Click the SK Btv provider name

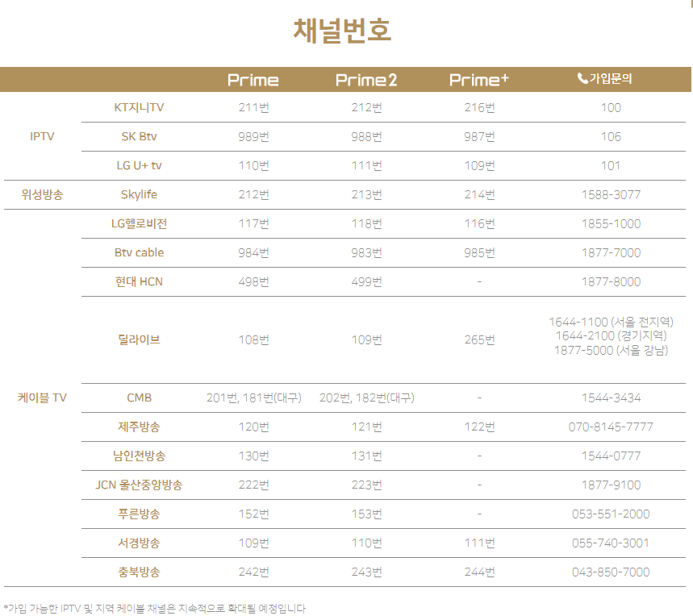click(139, 137)
